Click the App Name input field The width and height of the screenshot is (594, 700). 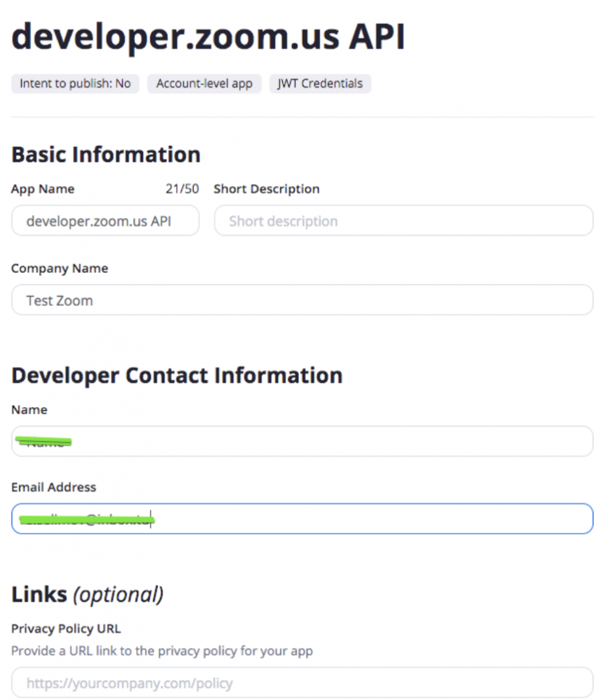[105, 221]
